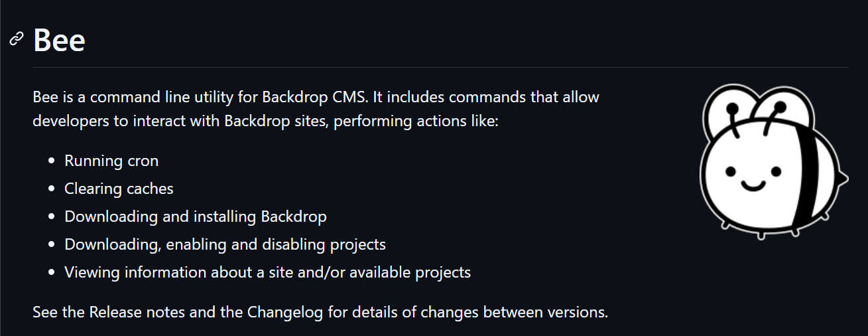Click the words "Backdrop CMS" in intro paragraph
Viewport: 868px width, 336px height.
point(315,97)
